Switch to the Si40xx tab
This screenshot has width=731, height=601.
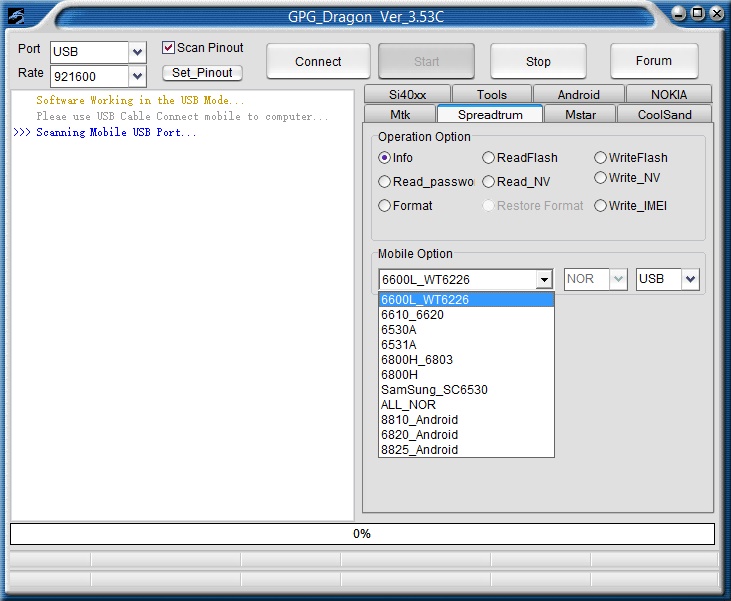pos(407,94)
